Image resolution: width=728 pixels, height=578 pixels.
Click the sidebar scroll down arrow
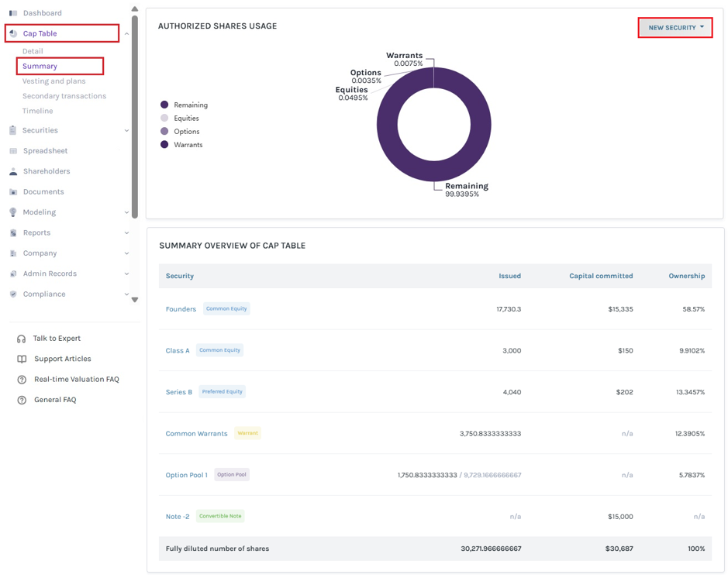point(135,300)
